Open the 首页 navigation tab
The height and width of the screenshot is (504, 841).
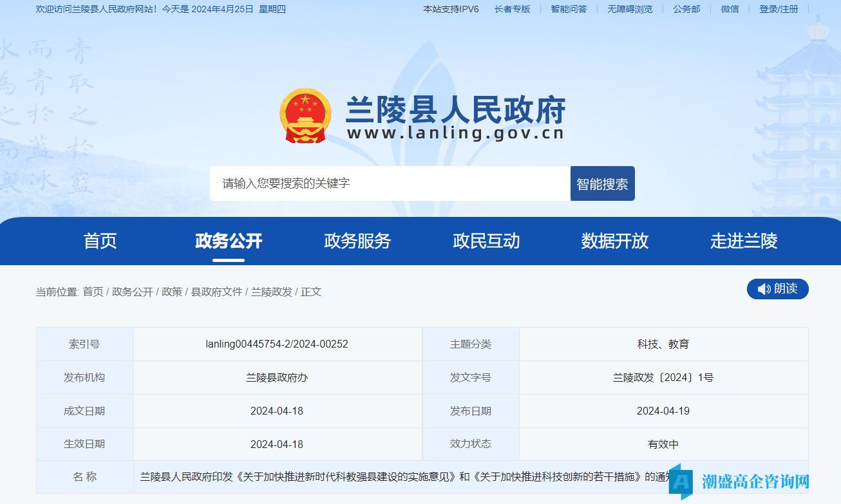(100, 241)
